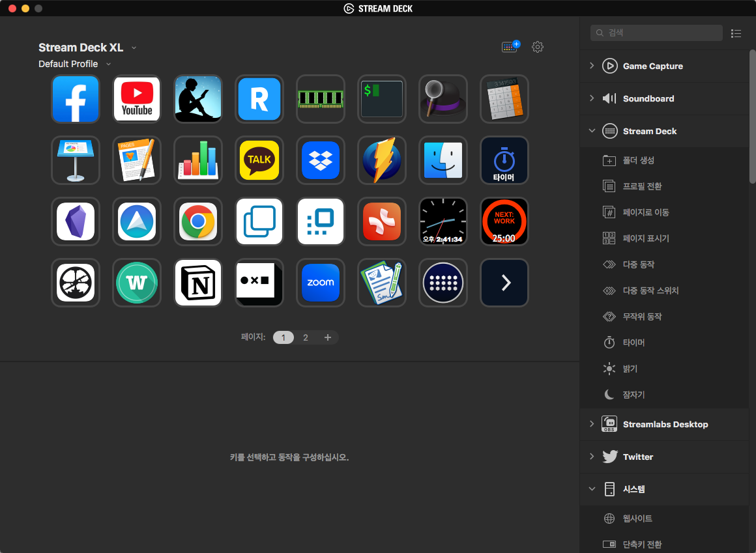Image resolution: width=756 pixels, height=553 pixels.
Task: Select the black-and-white circular app key
Action: point(76,283)
